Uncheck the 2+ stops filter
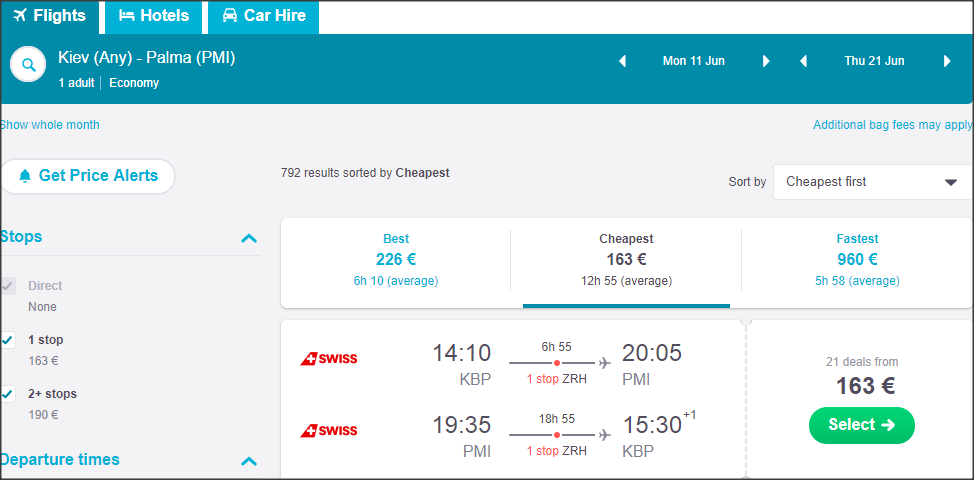The height and width of the screenshot is (480, 974). point(8,394)
